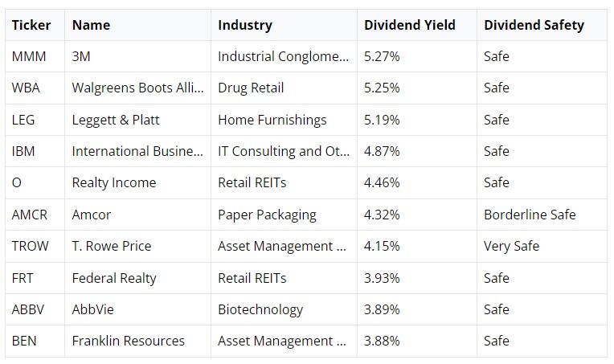Click the Ticker column header
Image resolution: width=614 pixels, height=364 pixels.
tap(31, 25)
